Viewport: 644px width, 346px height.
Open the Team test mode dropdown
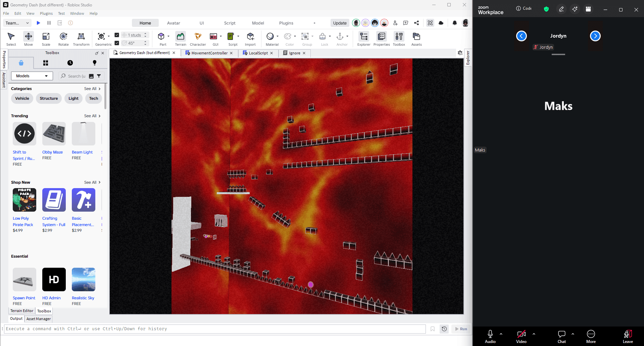click(18, 23)
